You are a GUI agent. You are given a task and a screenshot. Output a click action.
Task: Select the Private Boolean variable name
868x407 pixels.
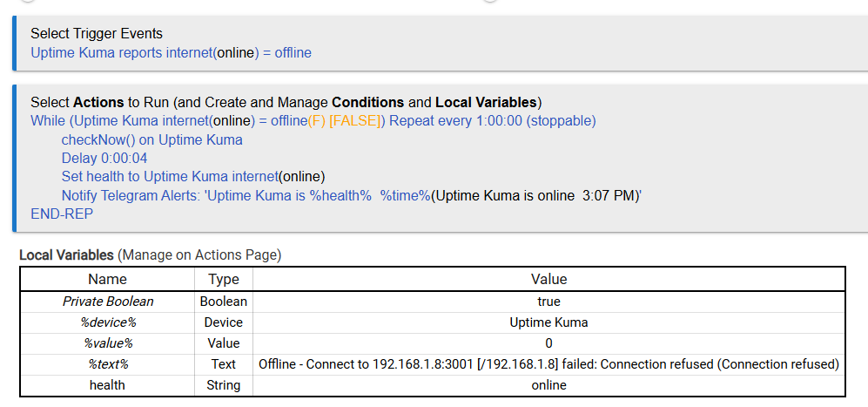coord(108,302)
